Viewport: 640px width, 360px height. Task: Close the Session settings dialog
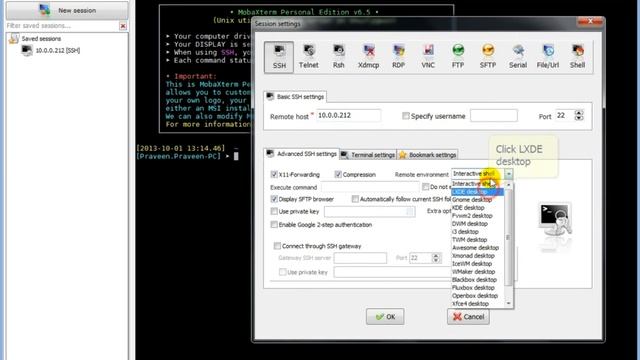[x=590, y=21]
